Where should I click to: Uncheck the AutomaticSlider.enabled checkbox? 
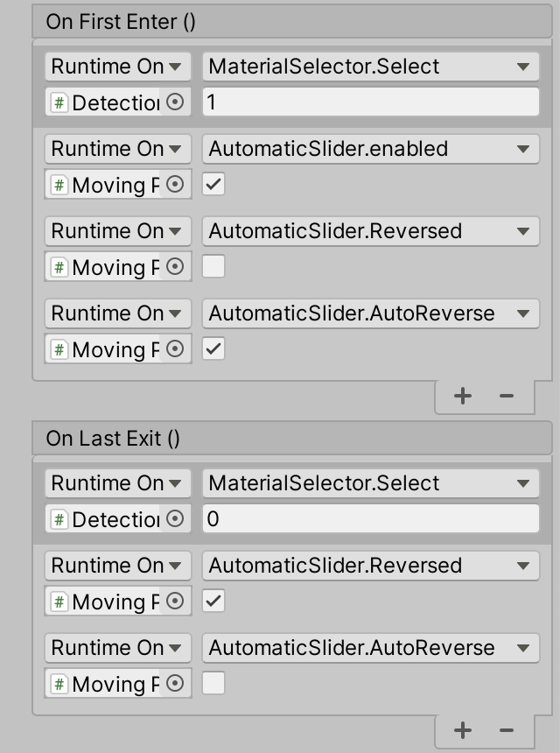tap(213, 185)
